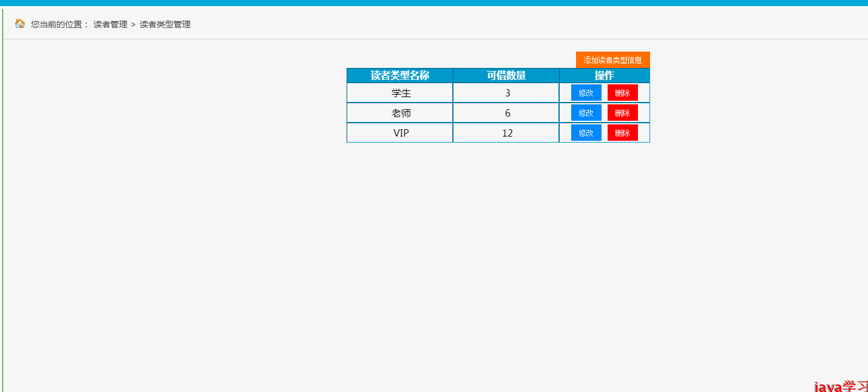
Task: Click the home icon in the breadcrumb bar
Action: point(19,24)
